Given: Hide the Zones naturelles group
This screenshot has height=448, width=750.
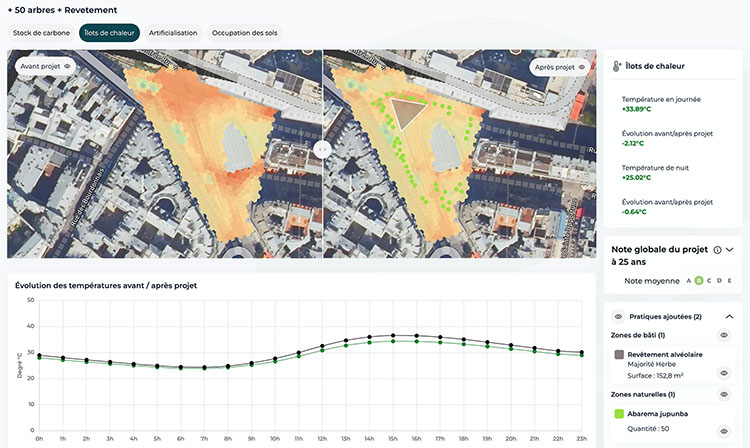Looking at the screenshot, I should 724,394.
